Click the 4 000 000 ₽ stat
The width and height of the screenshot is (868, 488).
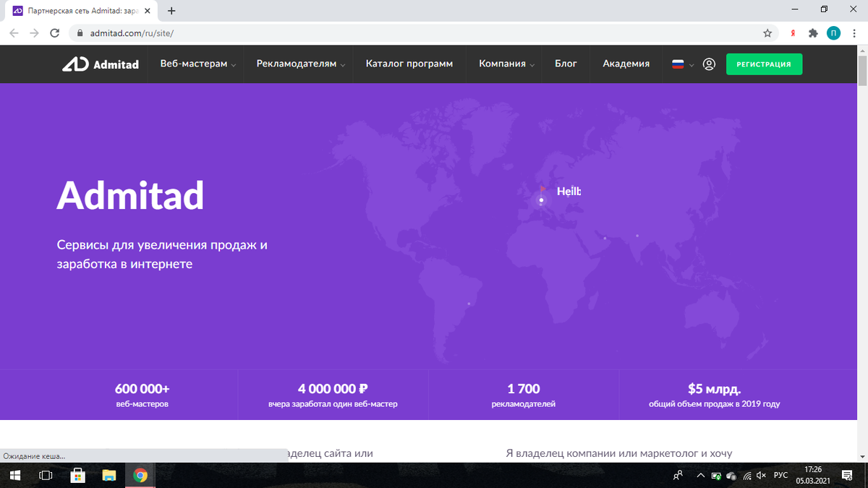pos(333,395)
